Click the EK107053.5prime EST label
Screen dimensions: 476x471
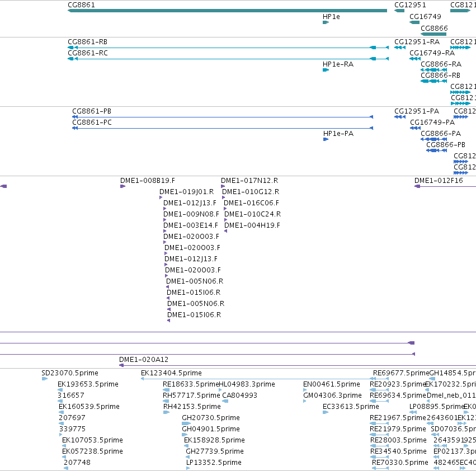(x=93, y=440)
